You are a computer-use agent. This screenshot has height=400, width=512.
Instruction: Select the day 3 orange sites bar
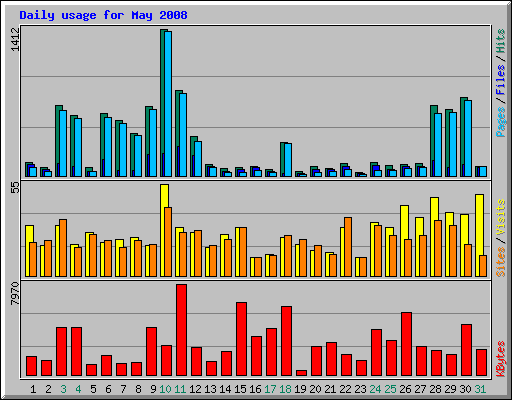click(x=63, y=248)
